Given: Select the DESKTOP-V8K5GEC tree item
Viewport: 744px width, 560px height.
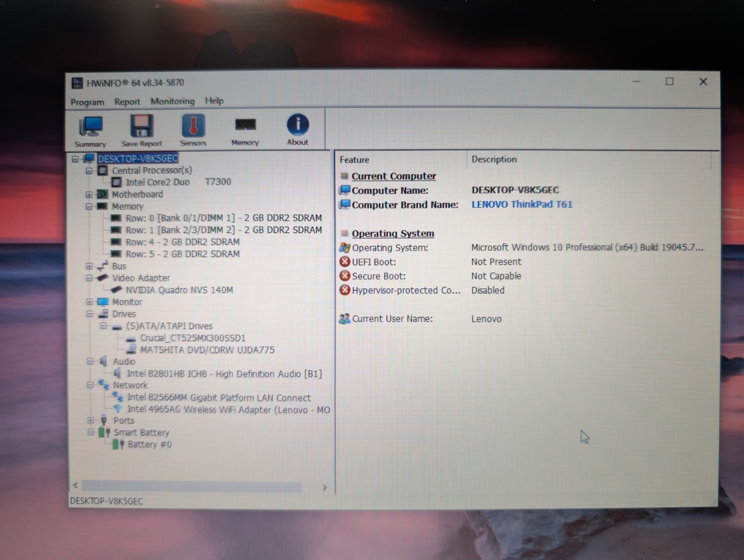Looking at the screenshot, I should 138,159.
